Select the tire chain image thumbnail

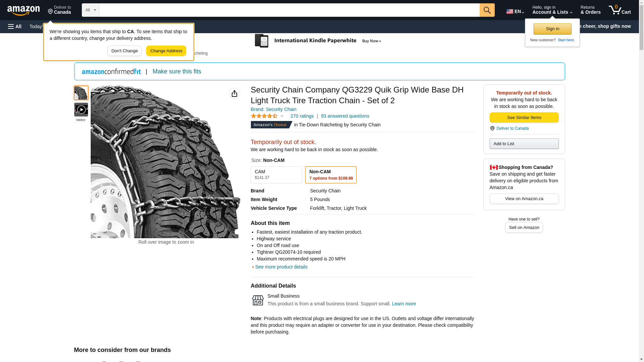(x=81, y=93)
